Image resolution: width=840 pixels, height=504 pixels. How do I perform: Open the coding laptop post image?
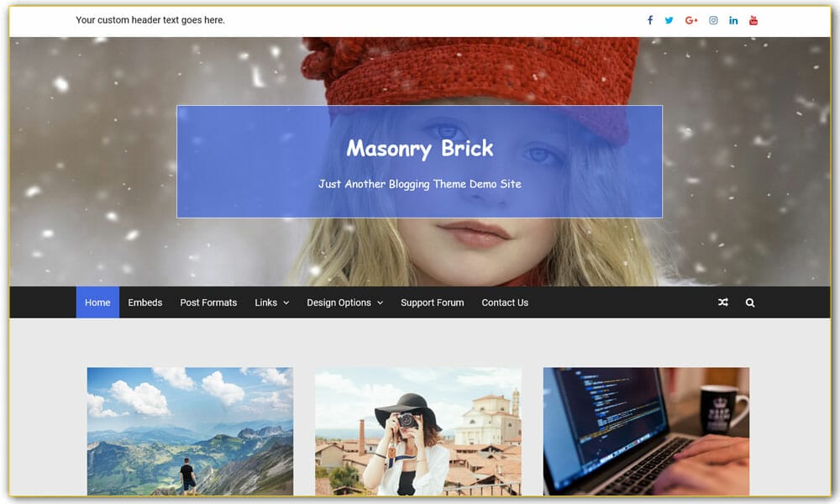point(645,431)
